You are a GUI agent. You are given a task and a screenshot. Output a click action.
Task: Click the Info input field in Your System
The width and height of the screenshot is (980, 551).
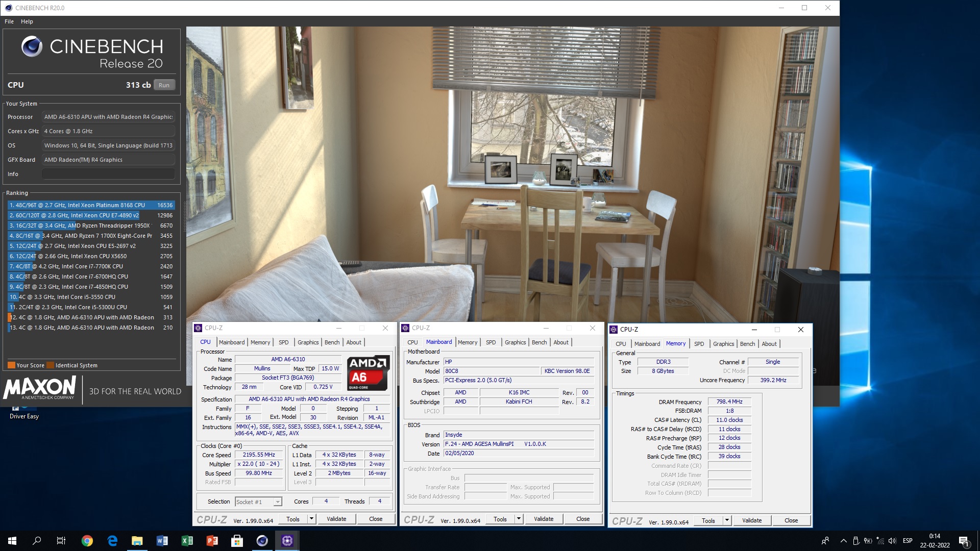(108, 174)
